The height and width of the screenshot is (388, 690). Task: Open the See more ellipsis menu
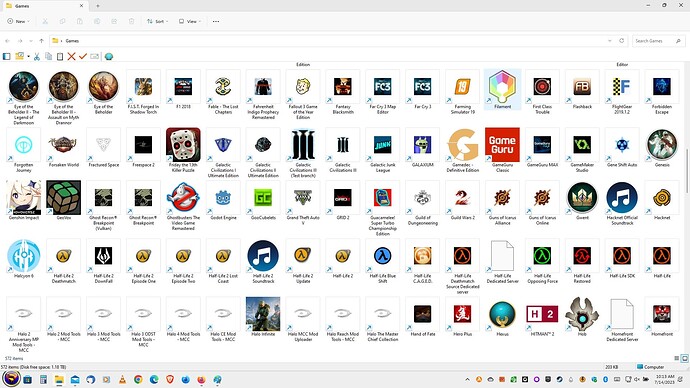click(216, 21)
